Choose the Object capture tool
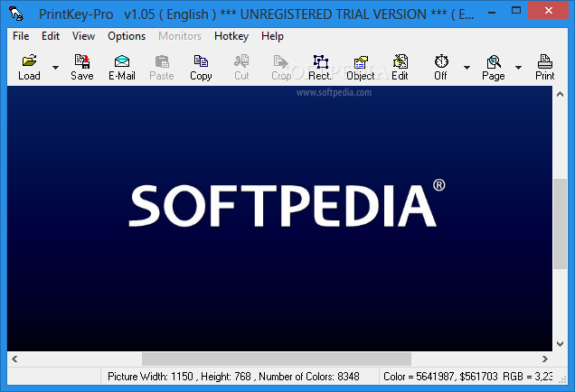575x392 pixels. click(361, 68)
